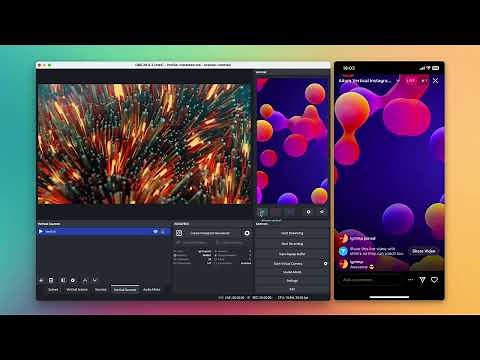Toggle Studio Mode in Controls
Viewport: 480px width, 360px height.
click(x=292, y=272)
